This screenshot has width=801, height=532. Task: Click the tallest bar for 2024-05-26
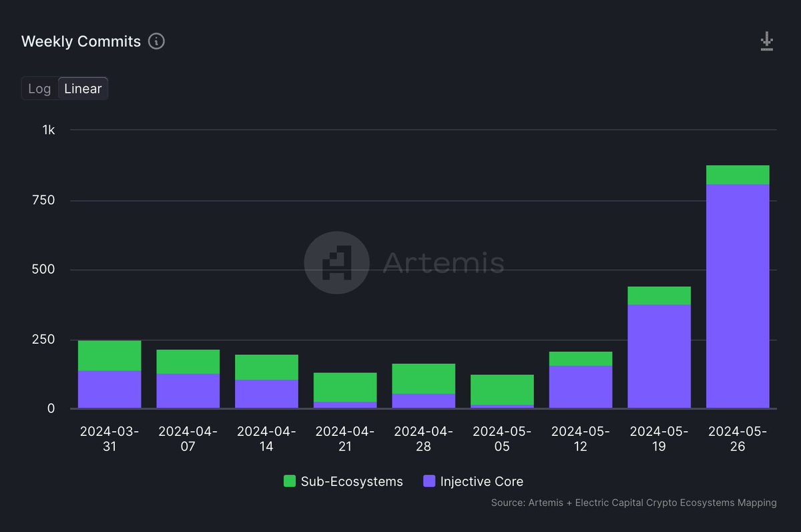737,287
